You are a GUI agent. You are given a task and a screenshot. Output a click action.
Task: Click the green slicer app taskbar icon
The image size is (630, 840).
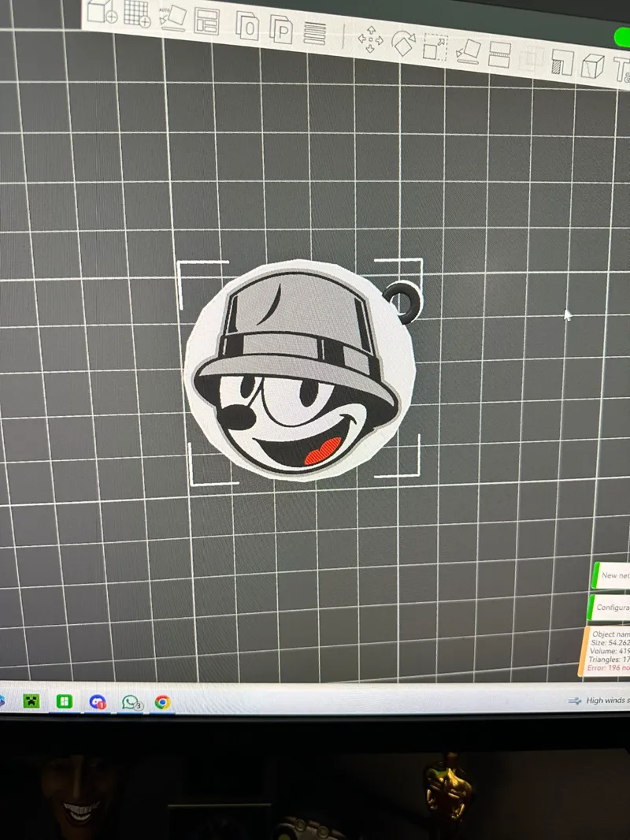[x=65, y=701]
